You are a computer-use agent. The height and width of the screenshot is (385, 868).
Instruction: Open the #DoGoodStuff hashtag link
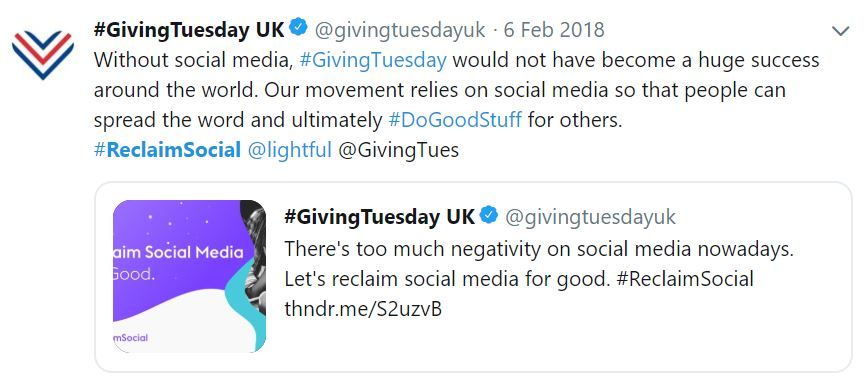tap(455, 120)
